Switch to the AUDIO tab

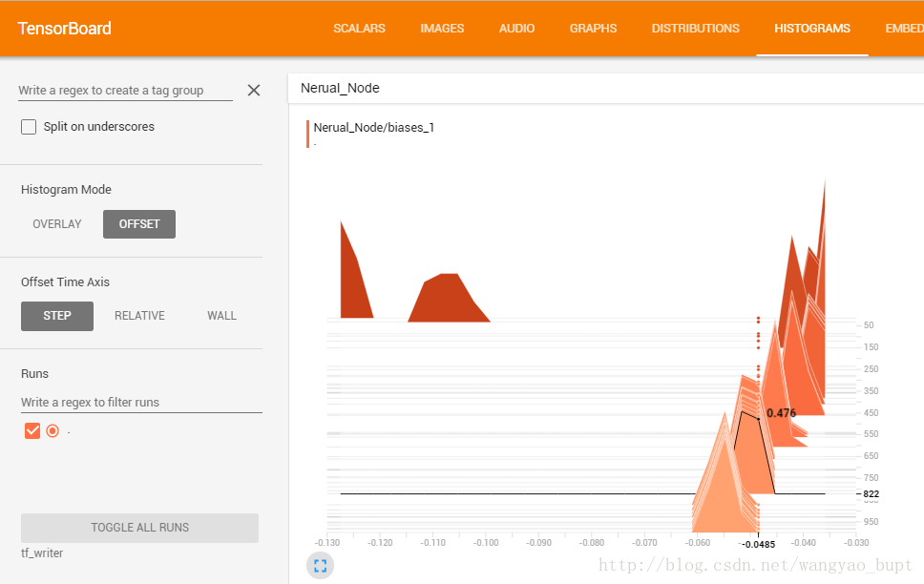click(516, 29)
